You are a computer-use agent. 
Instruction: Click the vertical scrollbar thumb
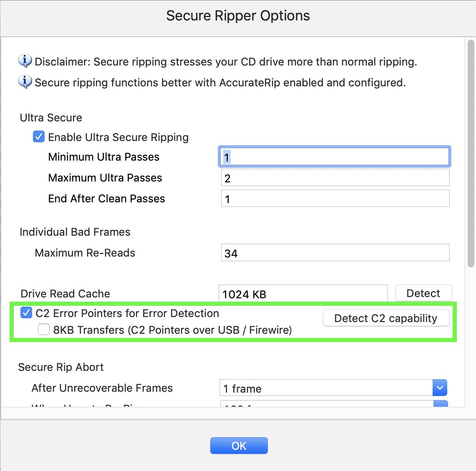(471, 154)
